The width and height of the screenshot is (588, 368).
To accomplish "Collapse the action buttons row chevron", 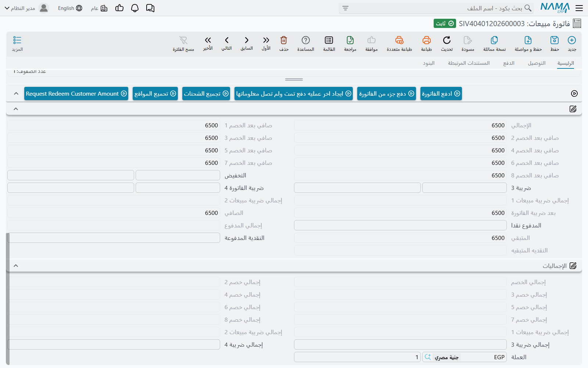I will [x=16, y=94].
